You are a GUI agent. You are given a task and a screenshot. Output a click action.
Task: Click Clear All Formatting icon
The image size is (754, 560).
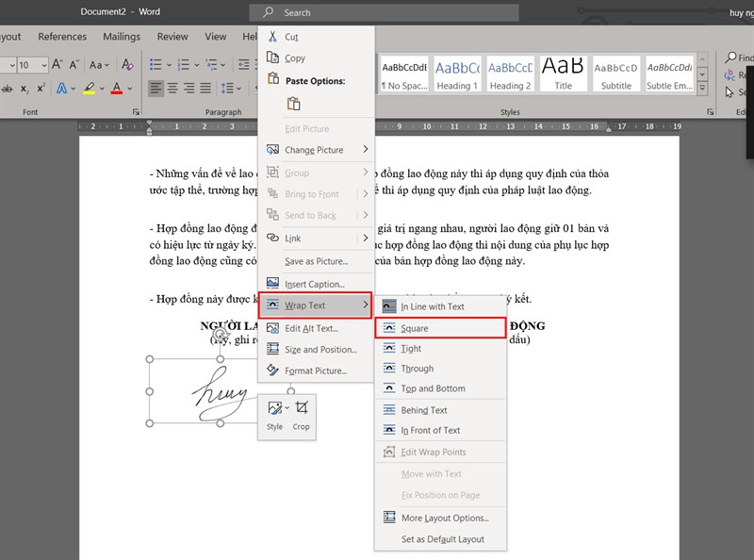point(127,64)
